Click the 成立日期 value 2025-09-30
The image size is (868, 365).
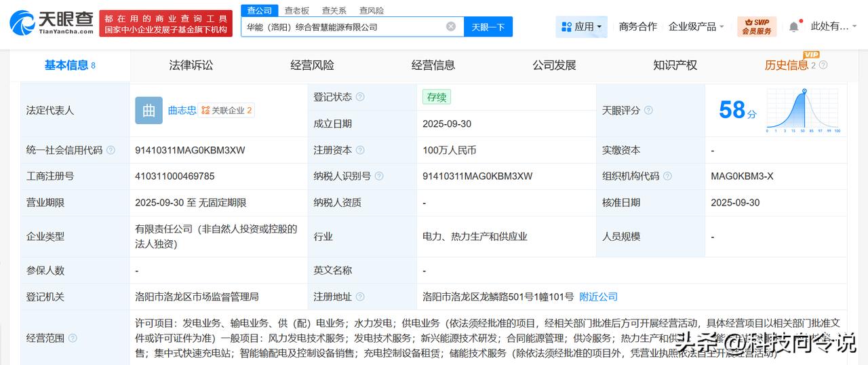447,123
